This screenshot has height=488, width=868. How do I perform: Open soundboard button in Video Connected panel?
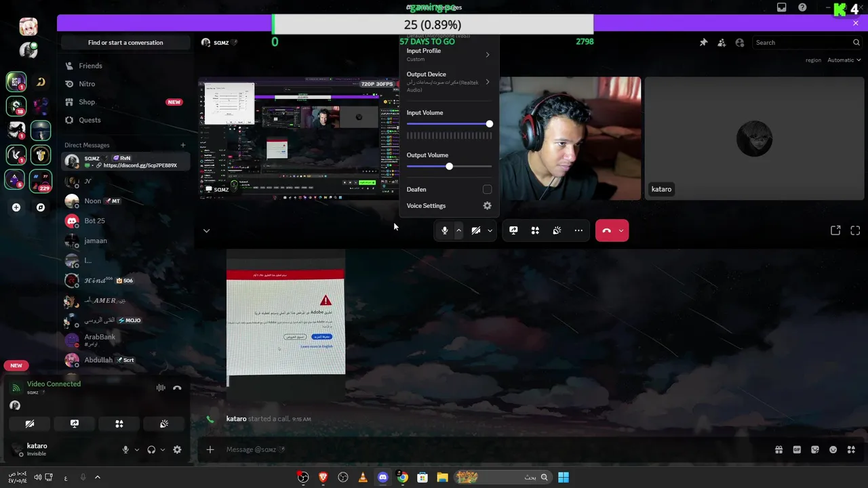click(x=164, y=424)
